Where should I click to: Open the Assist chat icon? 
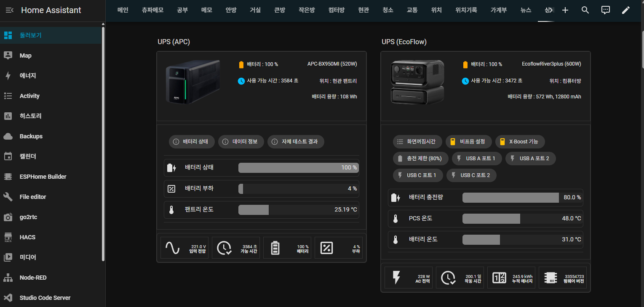coord(605,10)
